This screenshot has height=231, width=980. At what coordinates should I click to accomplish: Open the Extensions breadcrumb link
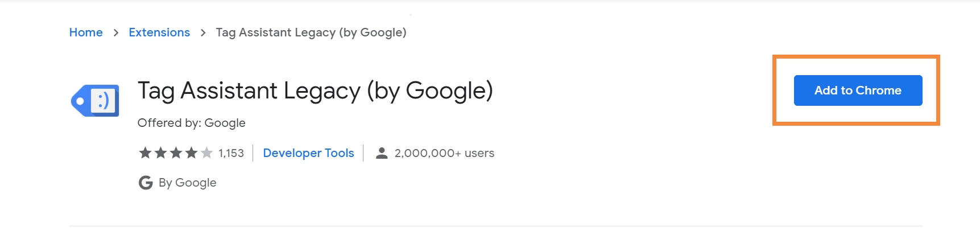159,32
